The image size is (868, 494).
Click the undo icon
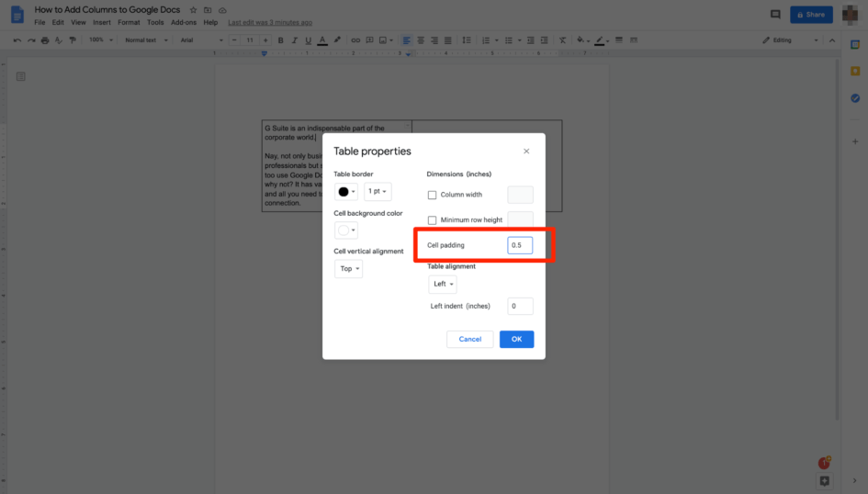(x=17, y=40)
